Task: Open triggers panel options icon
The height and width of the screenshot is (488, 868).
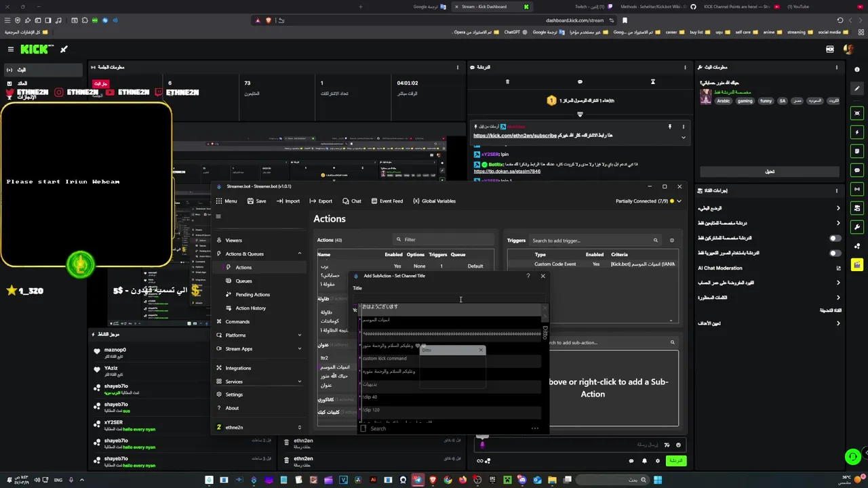Action: click(x=672, y=240)
